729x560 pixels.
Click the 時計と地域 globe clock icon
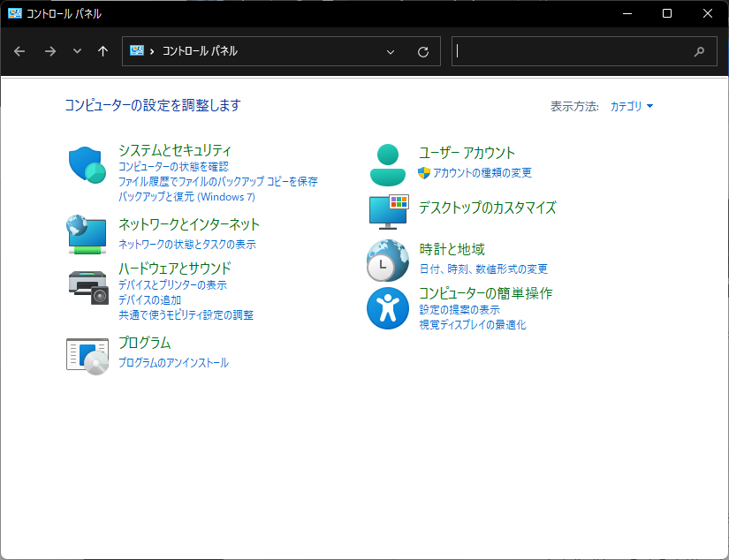pyautogui.click(x=388, y=261)
